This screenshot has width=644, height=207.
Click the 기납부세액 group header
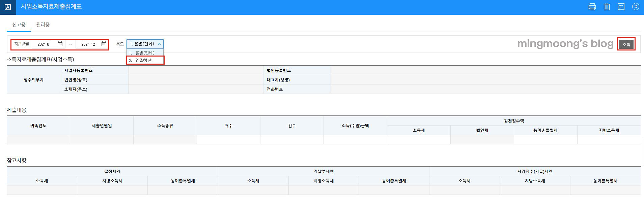324,171
